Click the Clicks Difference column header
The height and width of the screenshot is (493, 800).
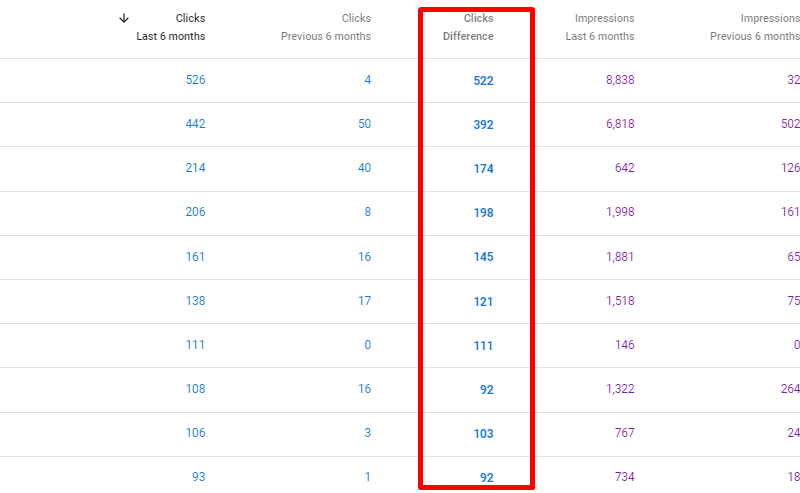468,27
